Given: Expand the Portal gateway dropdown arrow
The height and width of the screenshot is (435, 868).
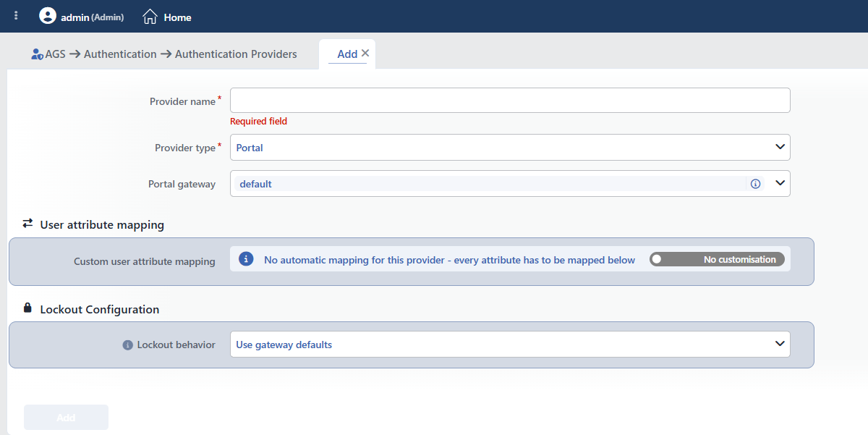Looking at the screenshot, I should pyautogui.click(x=780, y=183).
